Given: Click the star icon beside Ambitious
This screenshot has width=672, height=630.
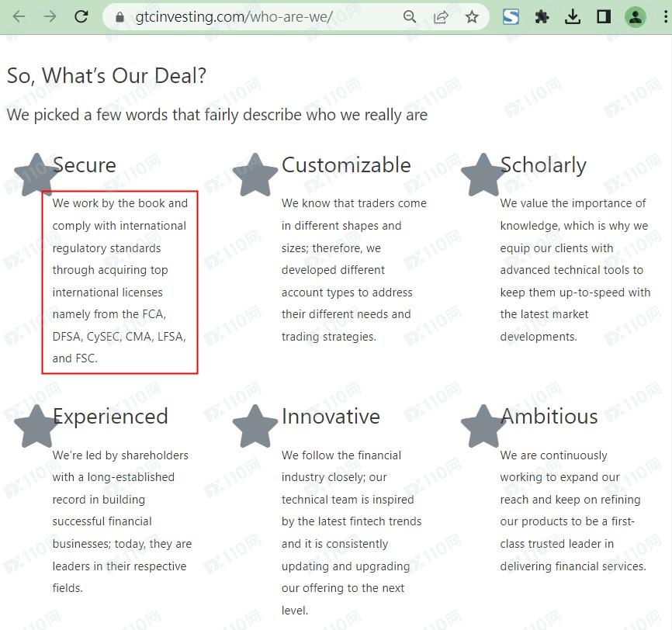Looking at the screenshot, I should click(x=483, y=426).
